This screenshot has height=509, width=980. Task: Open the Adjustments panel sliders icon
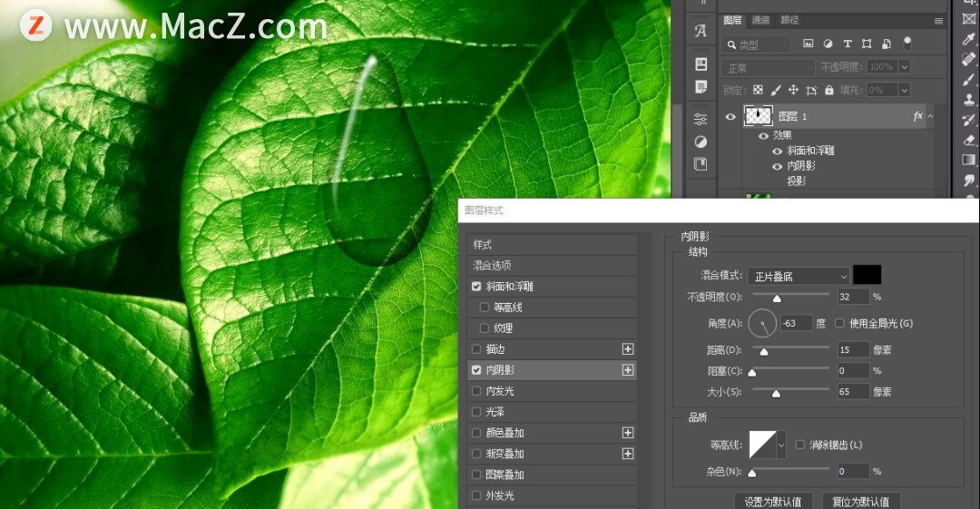(701, 119)
